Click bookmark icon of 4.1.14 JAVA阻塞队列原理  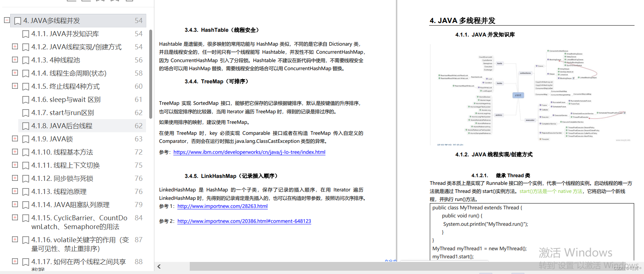pyautogui.click(x=26, y=205)
